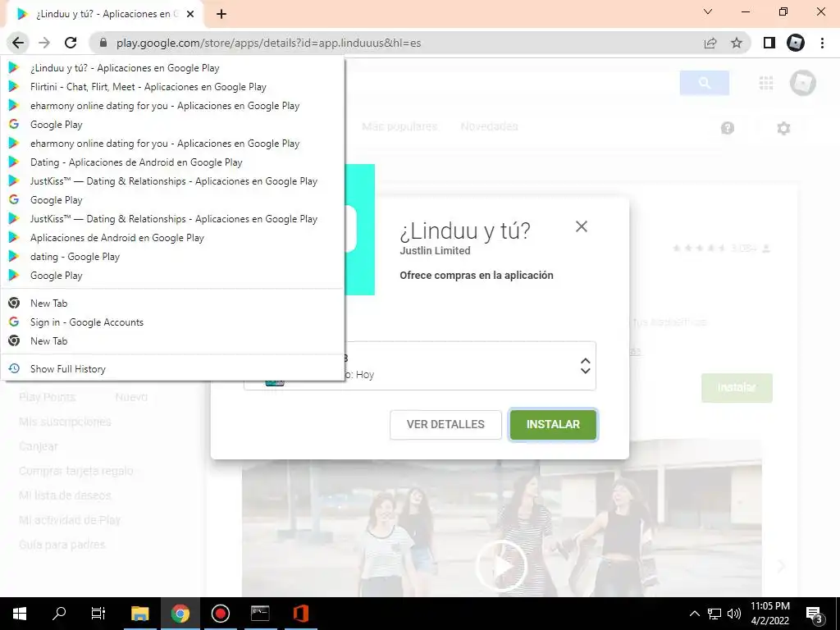Open the tab search chevron

click(x=708, y=11)
